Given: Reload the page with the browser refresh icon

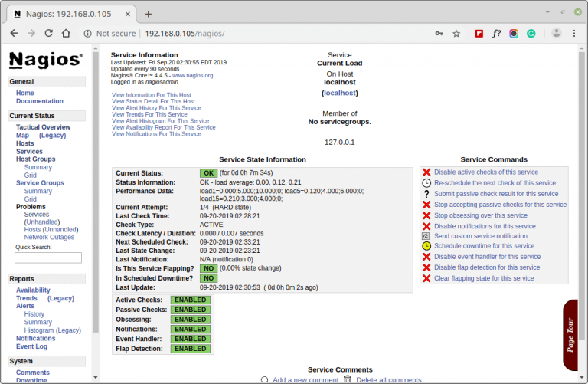Looking at the screenshot, I should pyautogui.click(x=49, y=34).
